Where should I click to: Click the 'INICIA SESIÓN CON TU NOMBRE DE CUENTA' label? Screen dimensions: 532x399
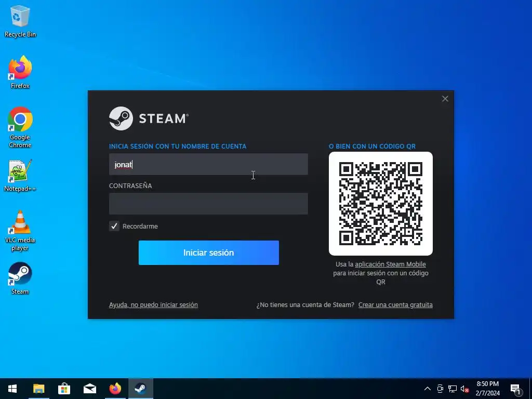tap(178, 146)
